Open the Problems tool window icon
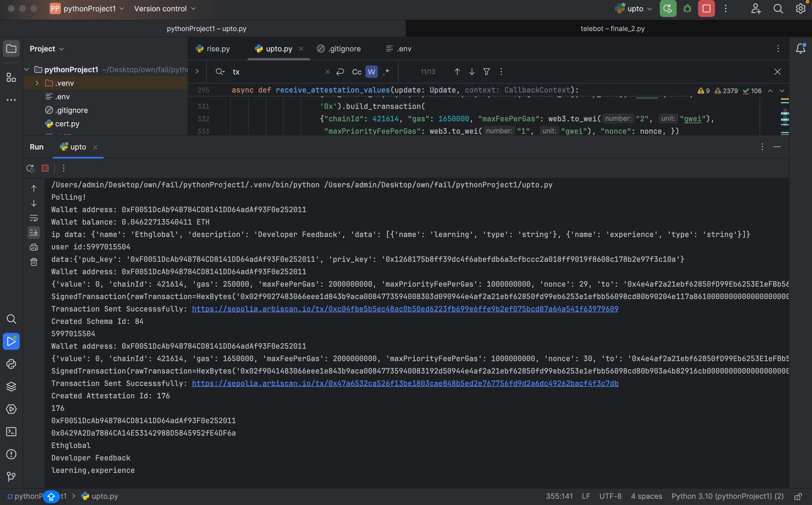The height and width of the screenshot is (505, 812). (x=11, y=454)
